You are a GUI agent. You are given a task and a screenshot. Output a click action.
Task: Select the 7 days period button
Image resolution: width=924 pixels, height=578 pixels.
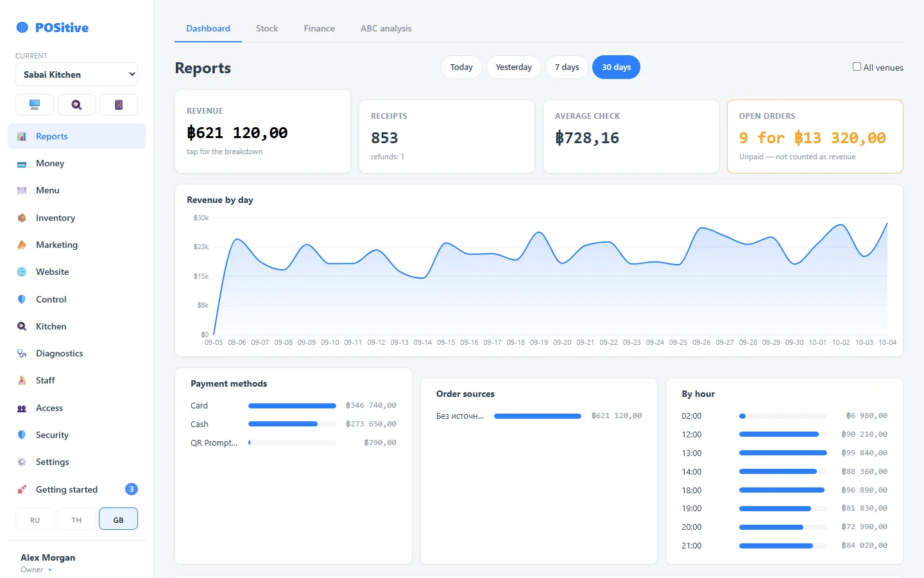(567, 67)
